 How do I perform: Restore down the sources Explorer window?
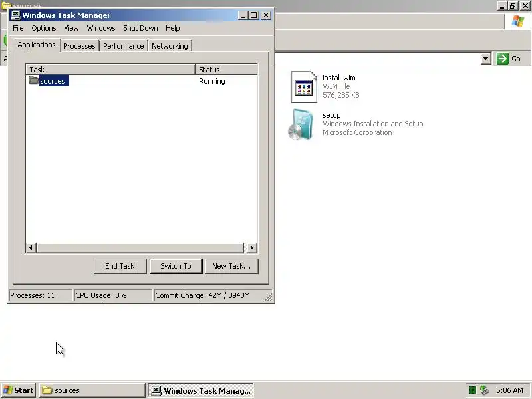tap(513, 6)
